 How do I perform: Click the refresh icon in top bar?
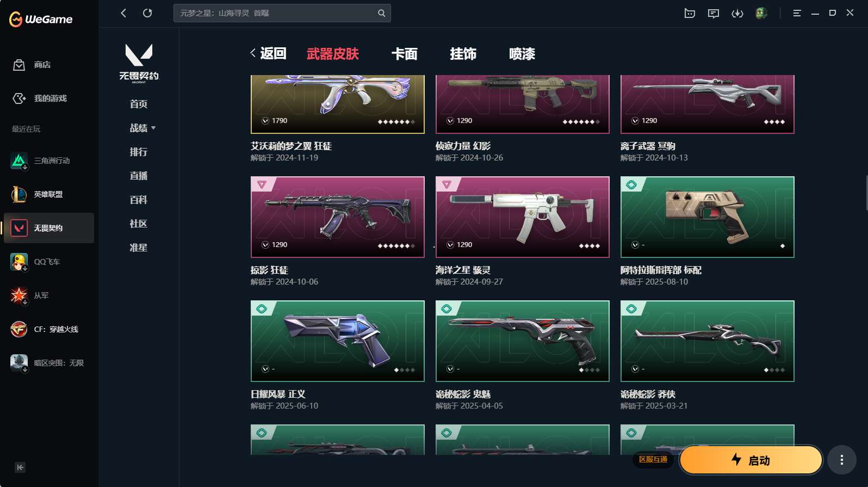click(147, 13)
